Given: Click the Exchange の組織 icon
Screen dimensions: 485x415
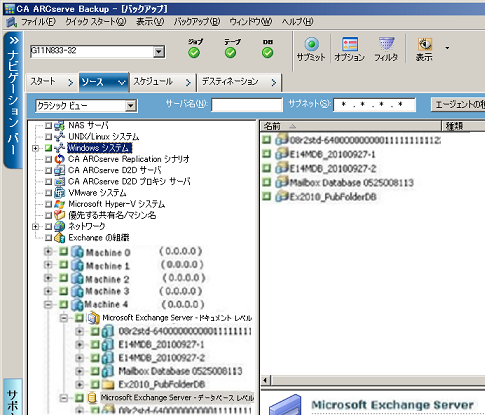Looking at the screenshot, I should pyautogui.click(x=59, y=238).
